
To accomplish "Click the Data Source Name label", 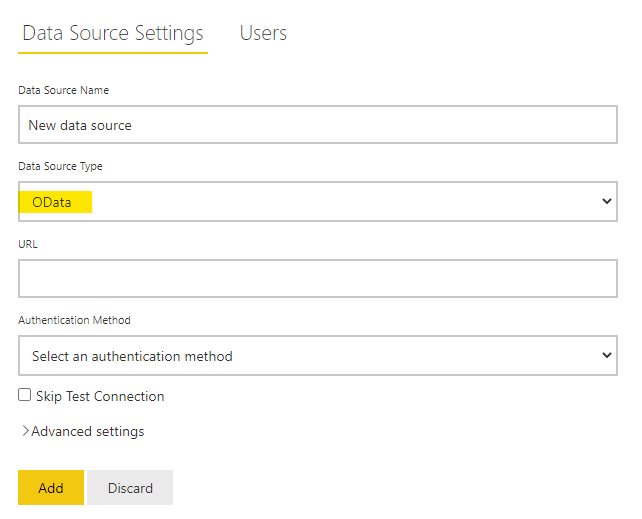I will click(x=63, y=90).
